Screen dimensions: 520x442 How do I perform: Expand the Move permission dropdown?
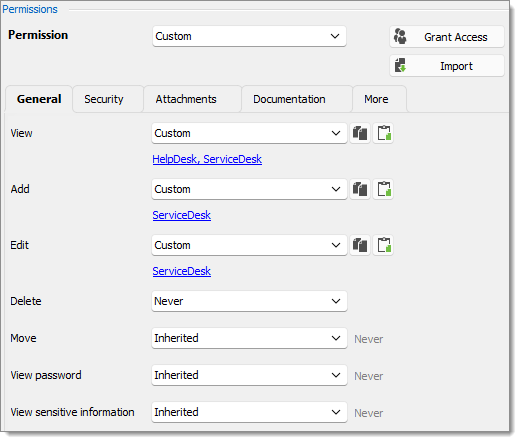coord(249,338)
